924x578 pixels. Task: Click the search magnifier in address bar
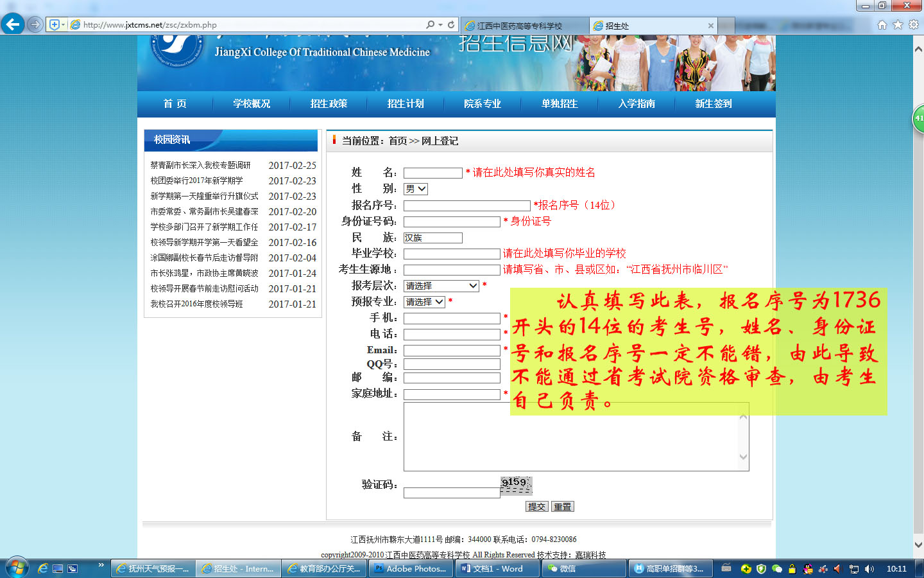430,24
